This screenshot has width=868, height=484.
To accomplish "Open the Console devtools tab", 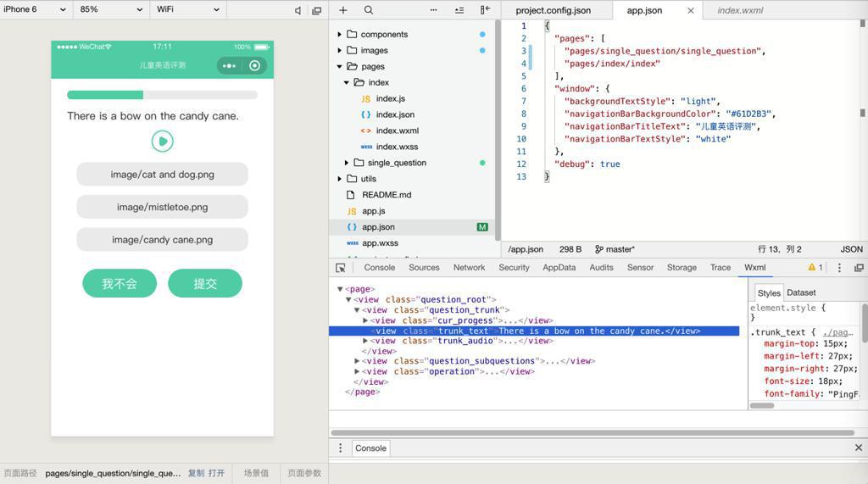I will point(379,268).
